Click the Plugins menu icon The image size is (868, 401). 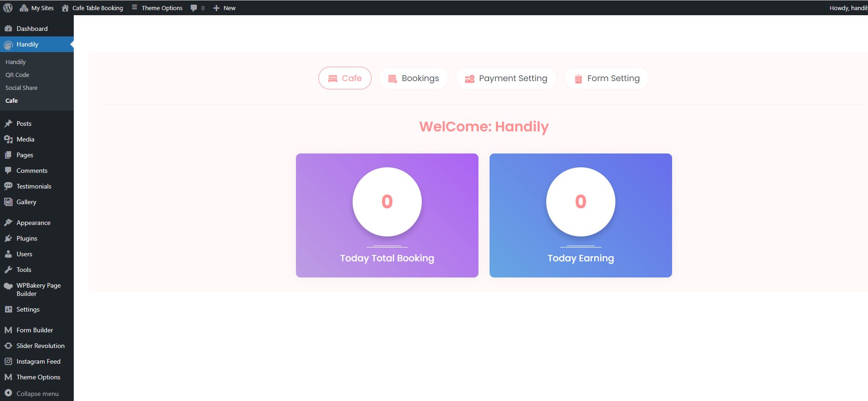coord(8,238)
